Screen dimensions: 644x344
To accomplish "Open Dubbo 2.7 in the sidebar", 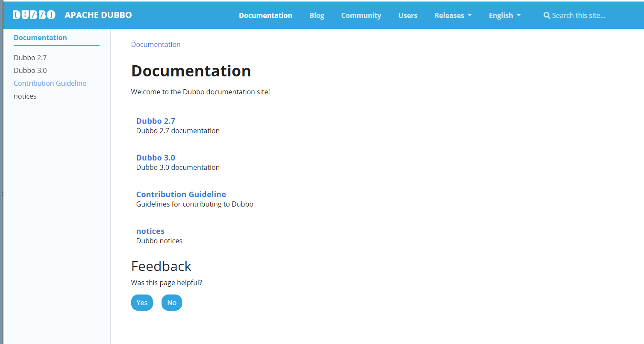I will pos(30,58).
